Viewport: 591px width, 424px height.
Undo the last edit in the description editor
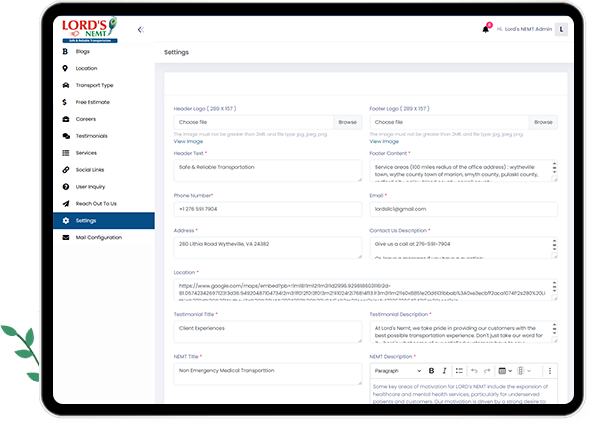tap(474, 371)
